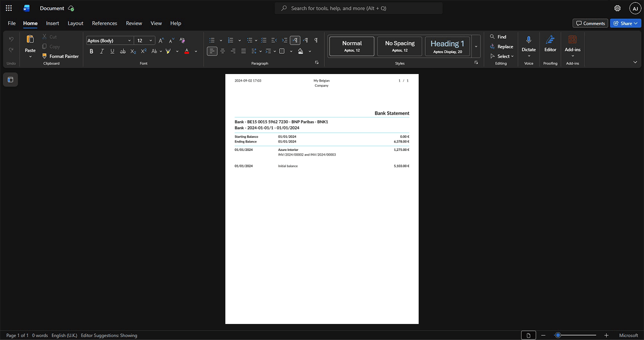Switch to References tab
644x340 pixels.
coord(105,23)
